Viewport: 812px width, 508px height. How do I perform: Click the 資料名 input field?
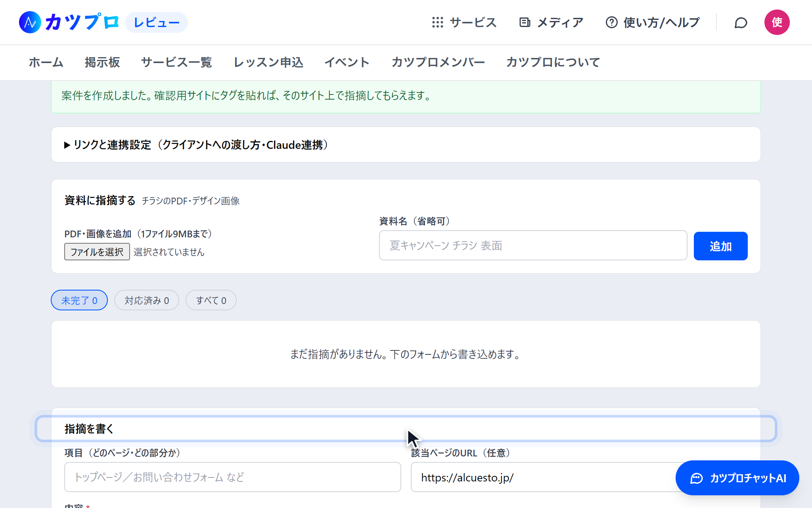click(533, 246)
